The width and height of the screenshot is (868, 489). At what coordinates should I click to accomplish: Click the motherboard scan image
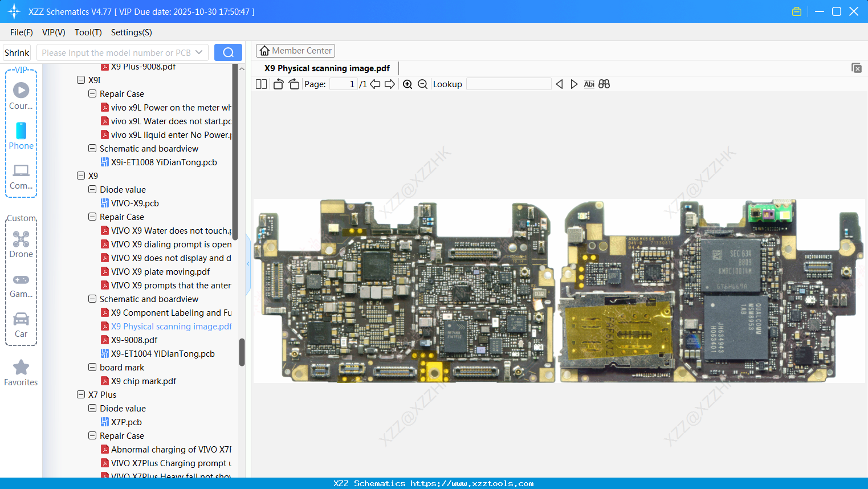(x=559, y=291)
